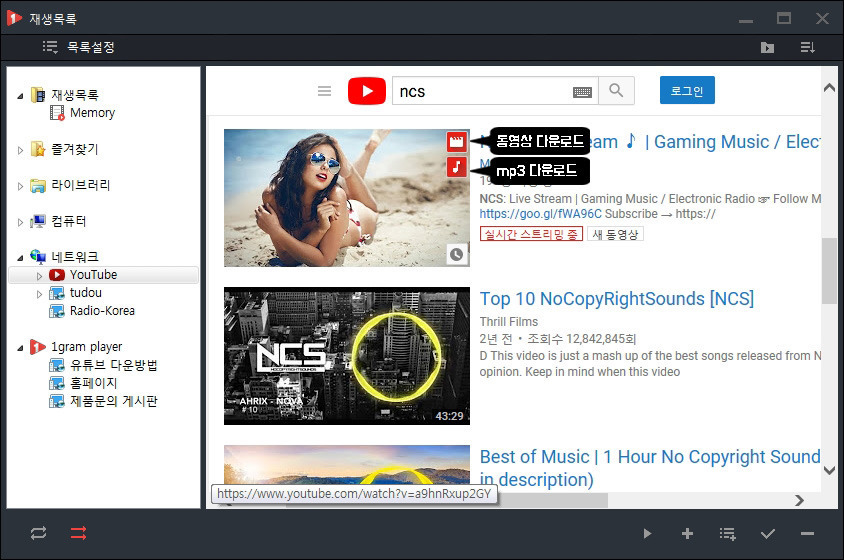Click the sort list icon in the top toolbar
This screenshot has height=560, width=844.
coord(807,47)
